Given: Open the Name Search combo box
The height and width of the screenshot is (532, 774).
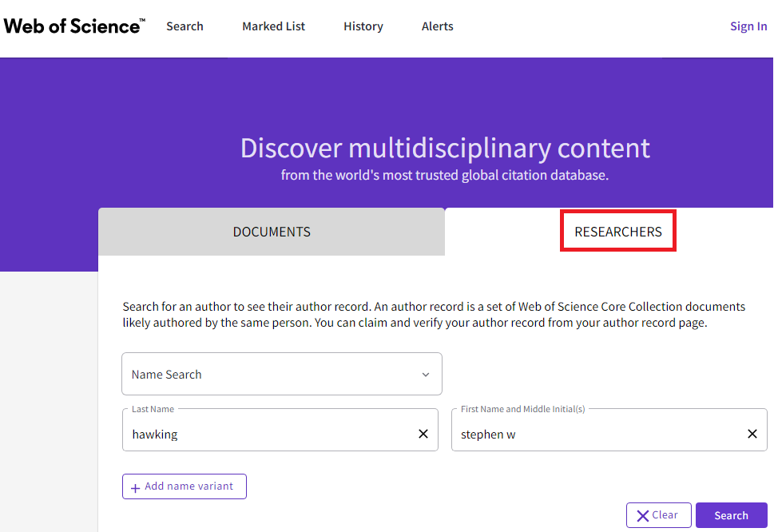Looking at the screenshot, I should tap(282, 374).
